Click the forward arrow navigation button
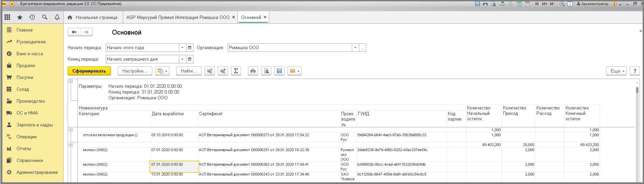This screenshot has height=184, width=644. (x=86, y=32)
